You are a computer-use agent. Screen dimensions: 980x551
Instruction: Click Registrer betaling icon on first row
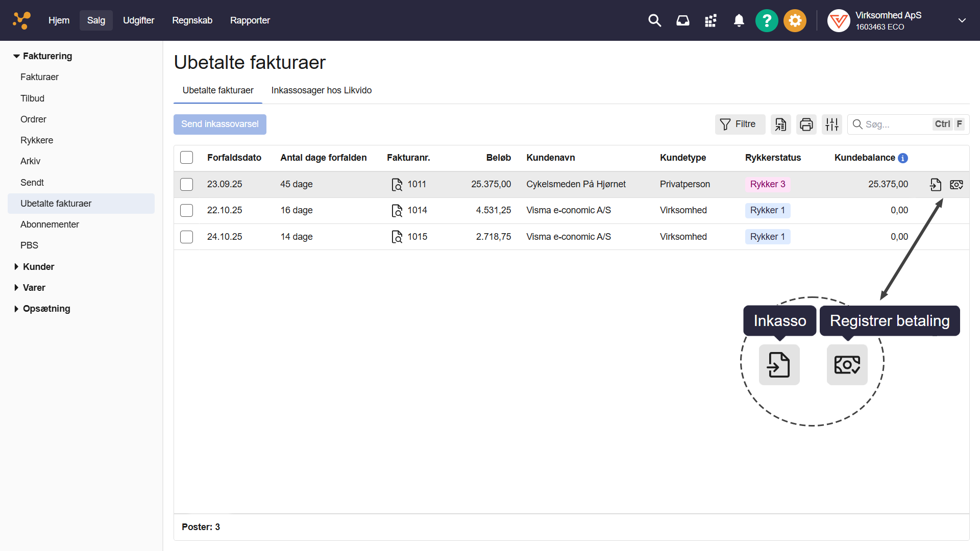click(x=957, y=185)
